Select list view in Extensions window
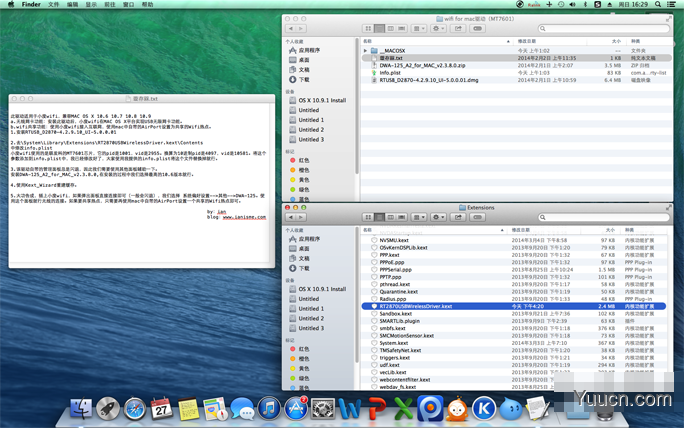This screenshot has width=684, height=428. pyautogui.click(x=380, y=217)
